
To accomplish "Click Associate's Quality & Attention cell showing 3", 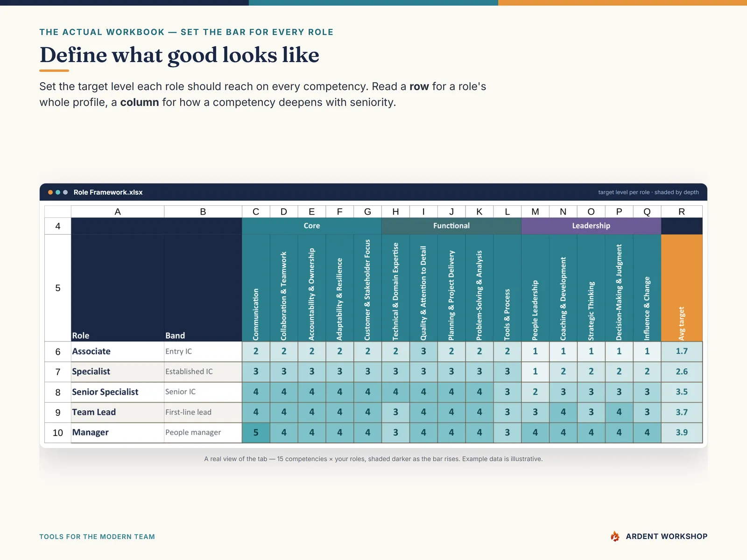I will tap(423, 351).
